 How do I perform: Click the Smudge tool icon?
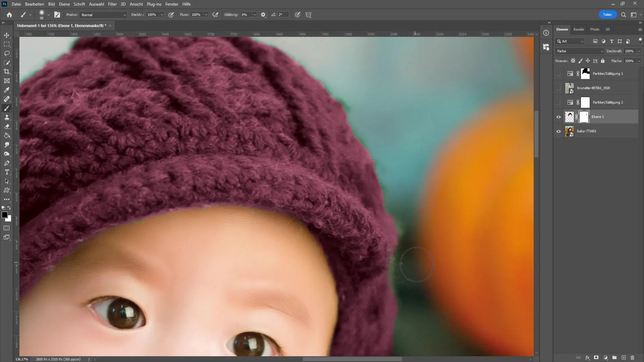(7, 145)
